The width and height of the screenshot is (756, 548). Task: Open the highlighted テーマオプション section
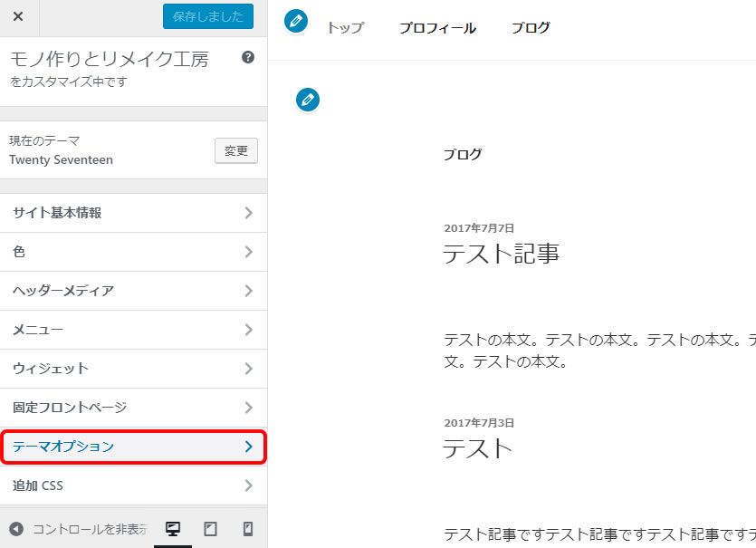point(133,447)
